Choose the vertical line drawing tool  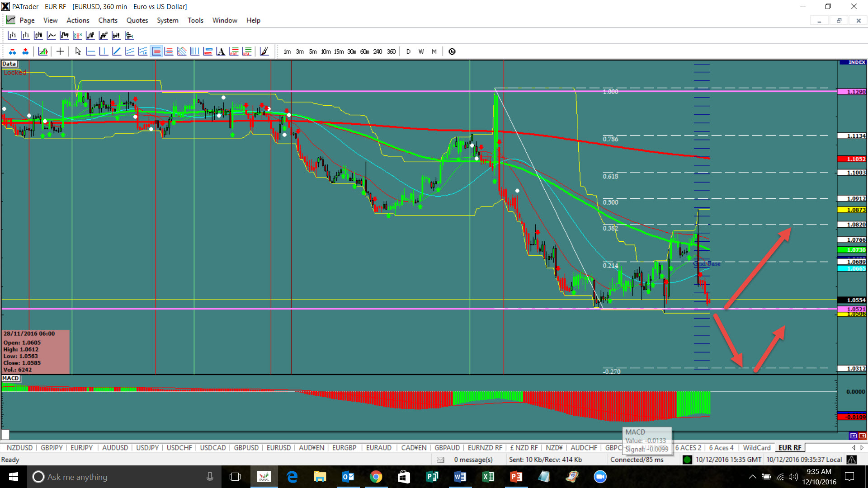pyautogui.click(x=104, y=52)
